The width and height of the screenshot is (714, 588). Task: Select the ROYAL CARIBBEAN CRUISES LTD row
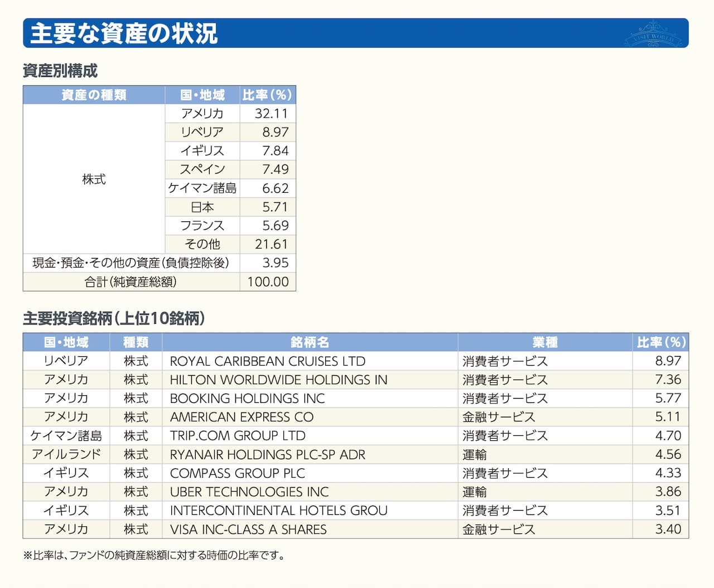(x=268, y=361)
